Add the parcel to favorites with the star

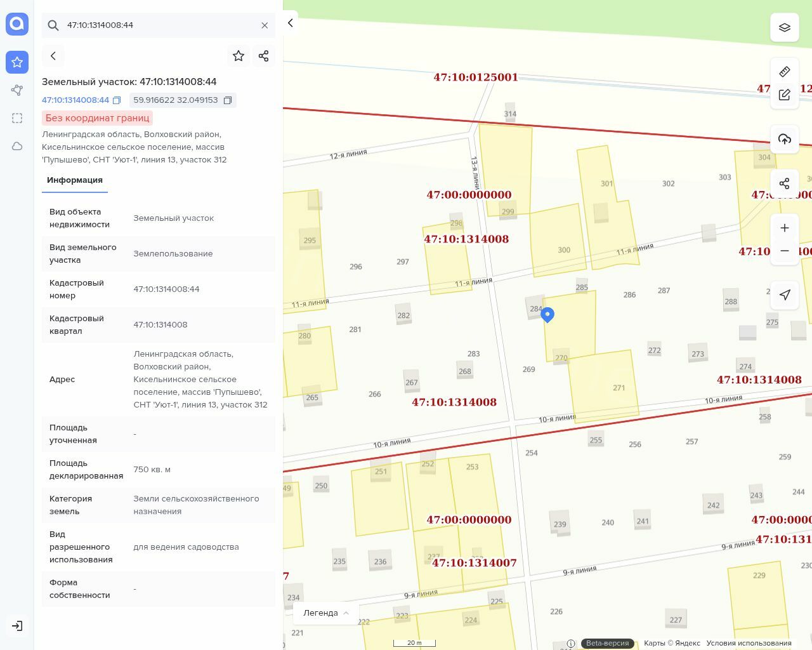coord(239,56)
